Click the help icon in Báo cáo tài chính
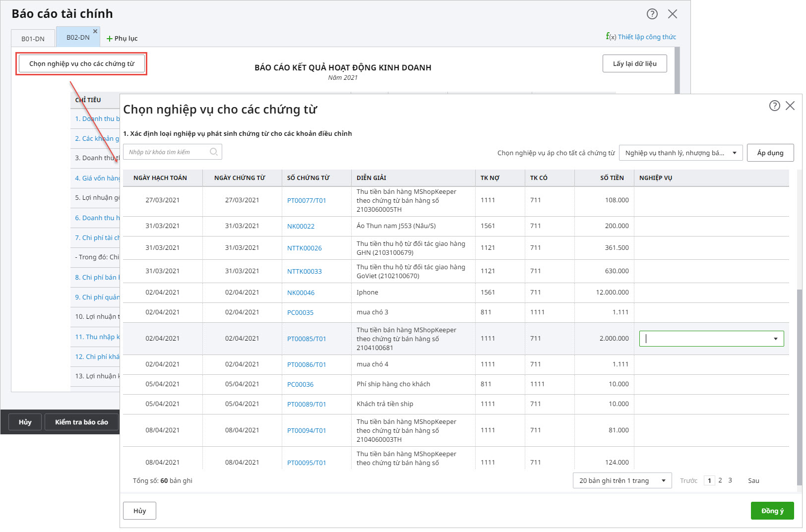The image size is (806, 532). [x=652, y=14]
